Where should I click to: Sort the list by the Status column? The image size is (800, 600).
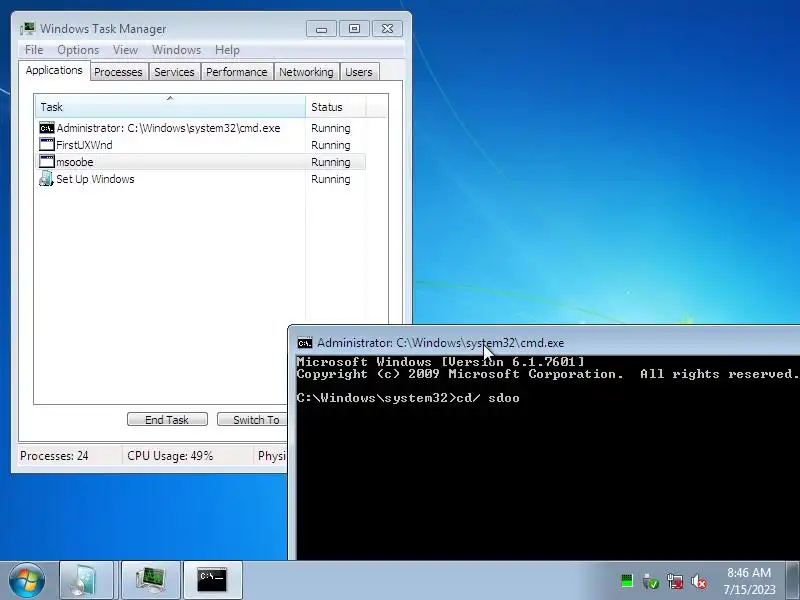(x=335, y=107)
